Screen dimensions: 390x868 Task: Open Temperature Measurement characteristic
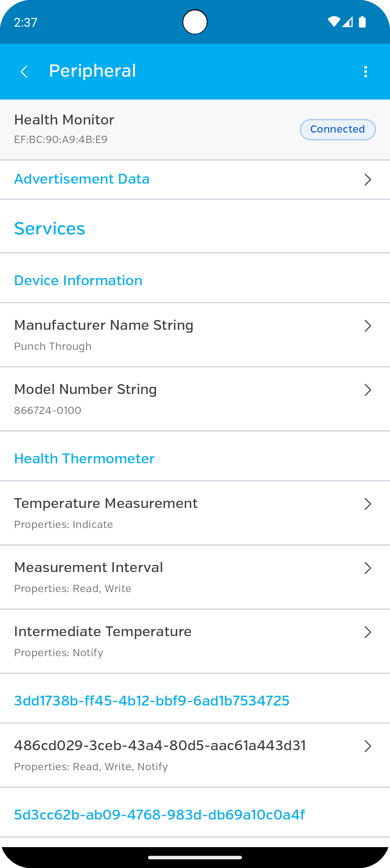click(x=195, y=513)
